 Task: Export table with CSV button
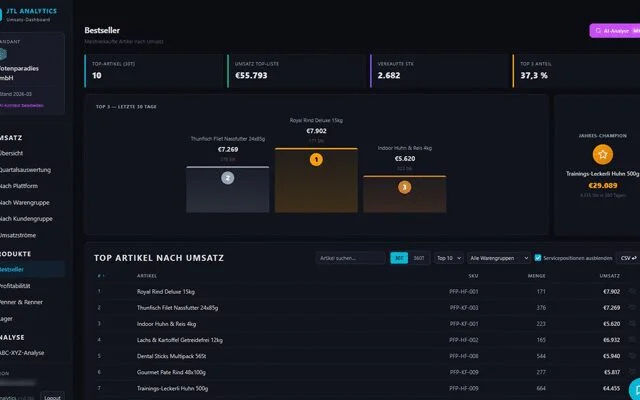tap(627, 257)
